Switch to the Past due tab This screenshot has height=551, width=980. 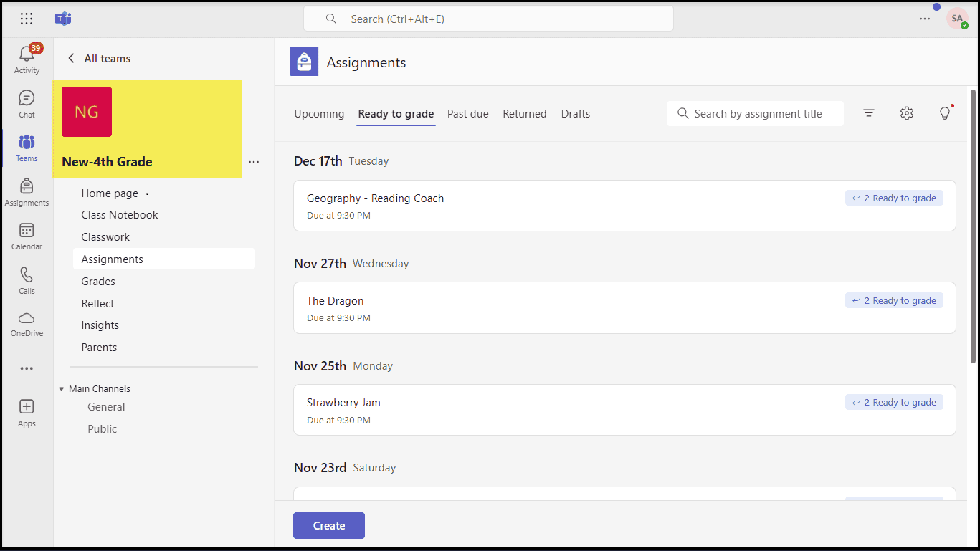point(467,113)
